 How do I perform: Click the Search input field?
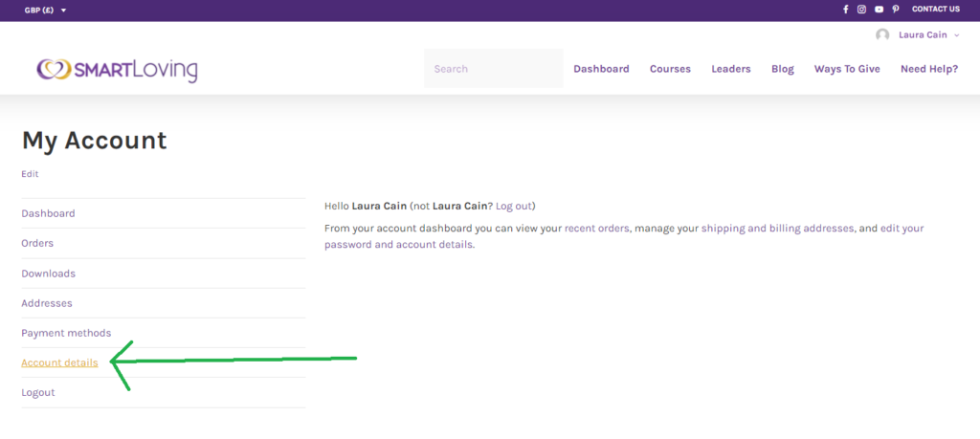click(x=493, y=69)
